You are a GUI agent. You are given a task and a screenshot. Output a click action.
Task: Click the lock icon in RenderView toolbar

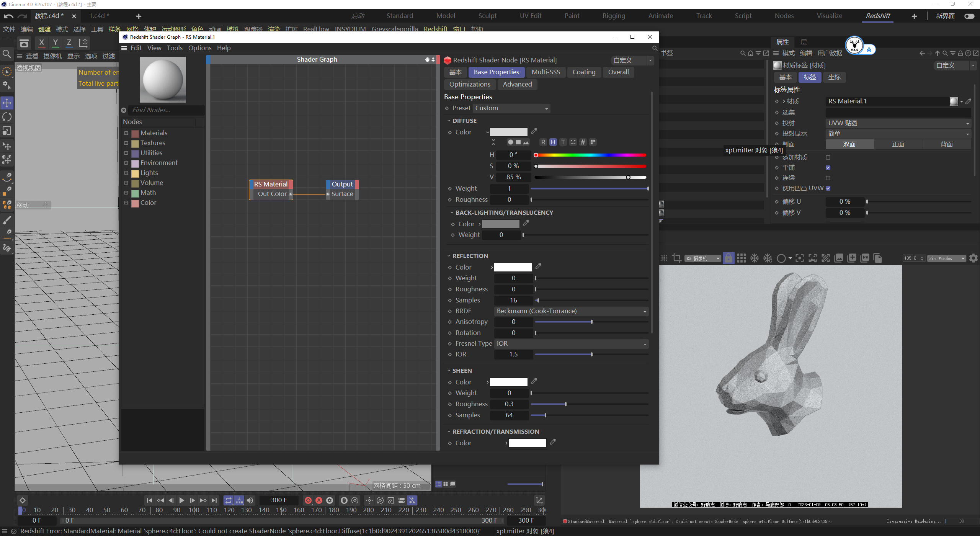[728, 258]
